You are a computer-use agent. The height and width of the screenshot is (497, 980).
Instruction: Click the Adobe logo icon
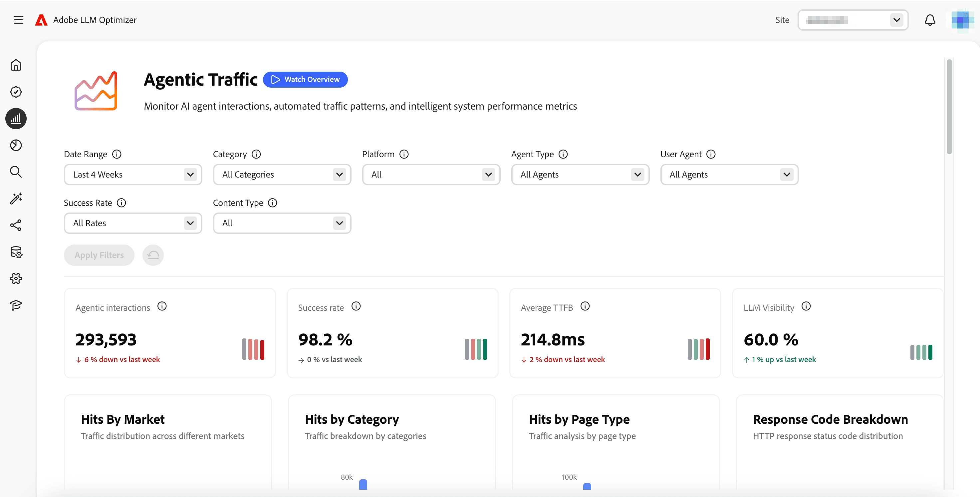41,20
